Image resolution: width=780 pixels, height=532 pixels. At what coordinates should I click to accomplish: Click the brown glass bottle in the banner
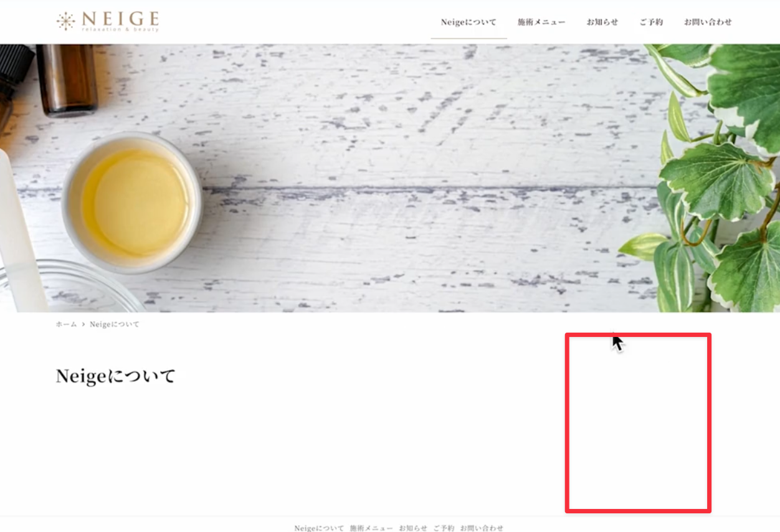coord(67,79)
